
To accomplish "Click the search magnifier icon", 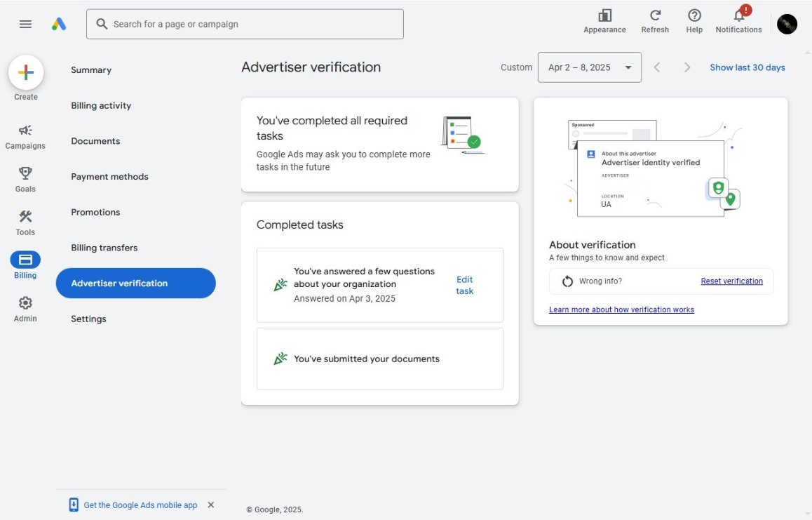I will click(102, 24).
